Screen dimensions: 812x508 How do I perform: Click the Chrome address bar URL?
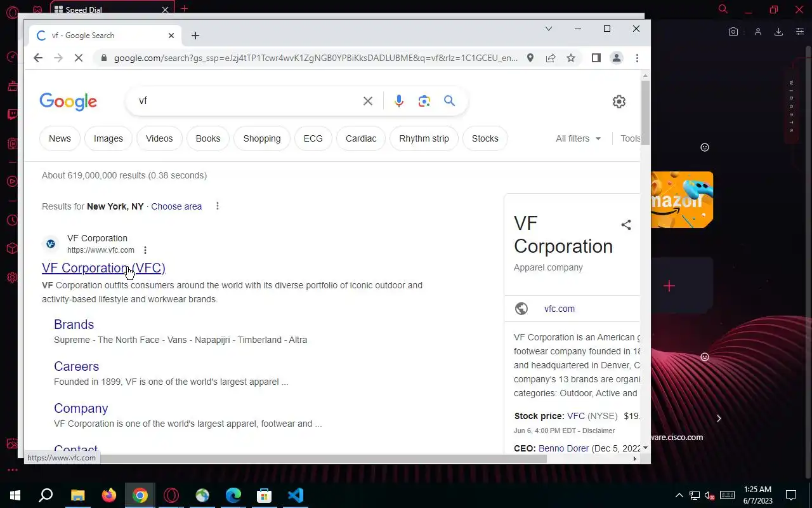click(x=316, y=58)
